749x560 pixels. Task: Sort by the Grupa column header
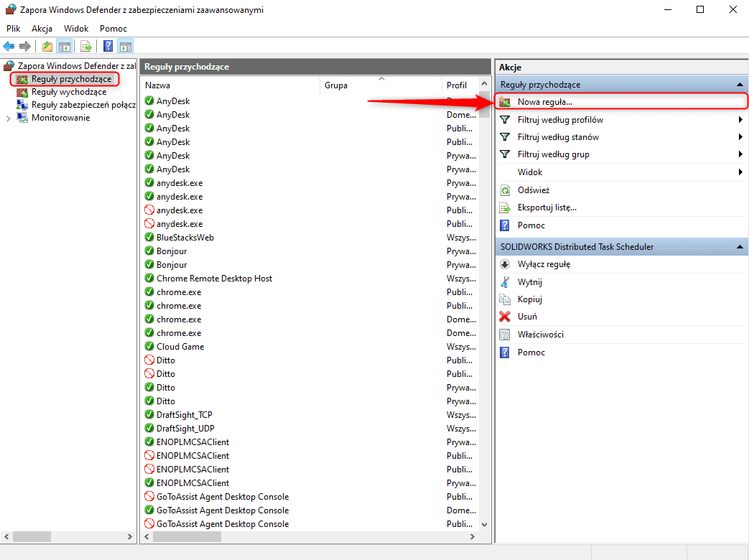tap(381, 85)
